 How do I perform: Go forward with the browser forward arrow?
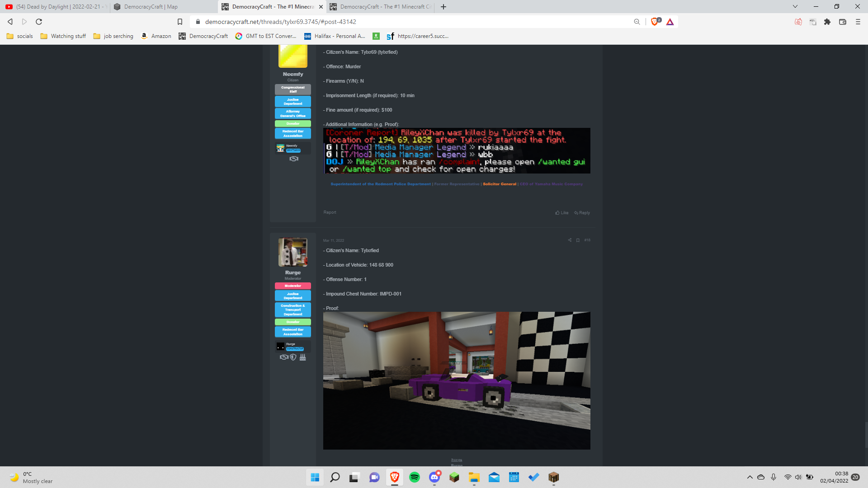pyautogui.click(x=24, y=22)
